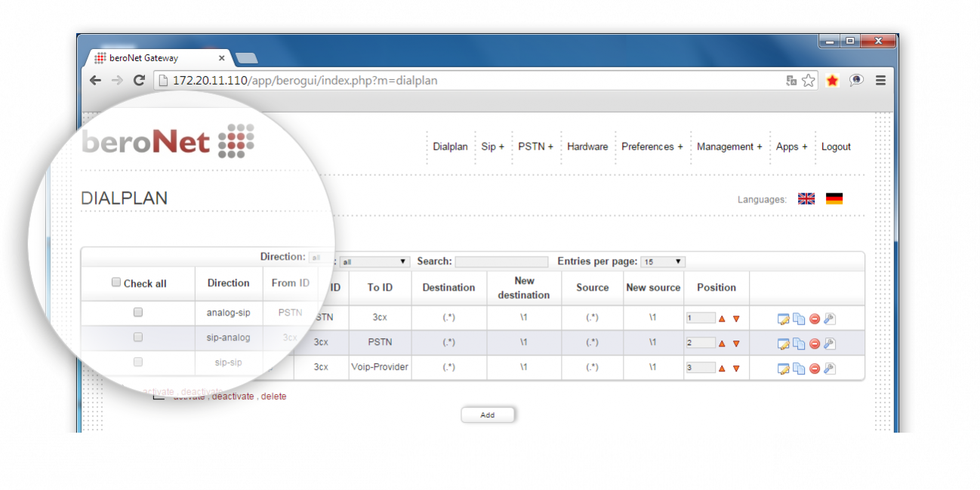This screenshot has width=980, height=490.
Task: Move rule at position 2 up
Action: pyautogui.click(x=722, y=344)
